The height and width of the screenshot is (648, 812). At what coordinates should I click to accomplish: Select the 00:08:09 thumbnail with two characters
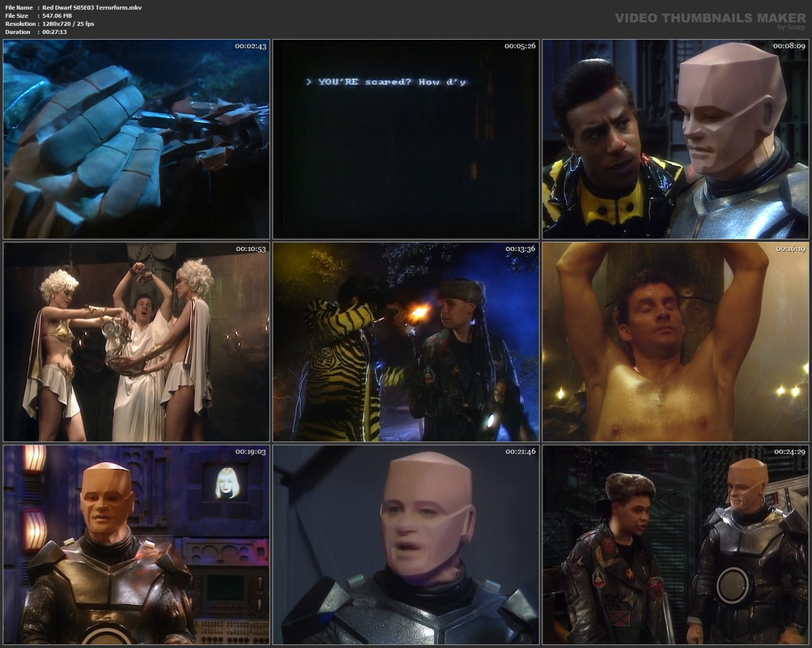point(675,139)
